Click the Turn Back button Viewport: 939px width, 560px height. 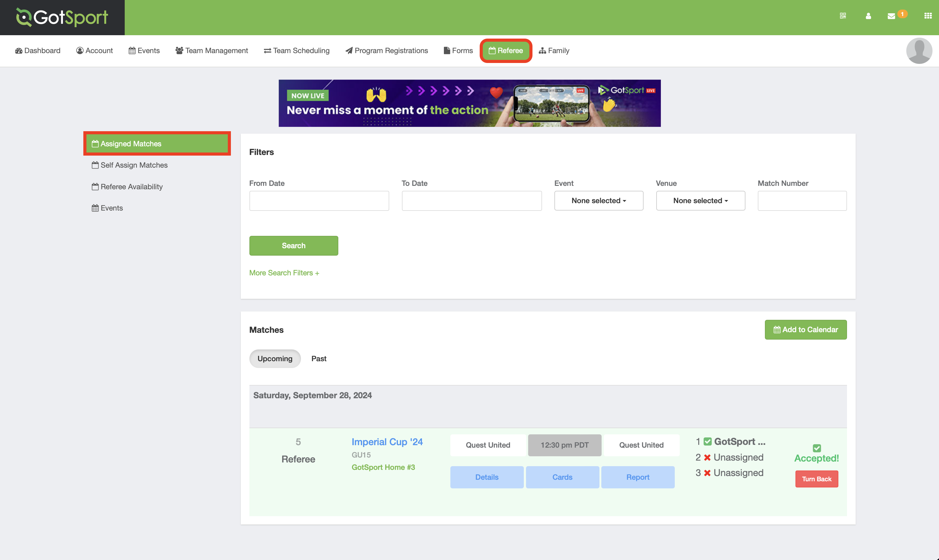tap(817, 479)
